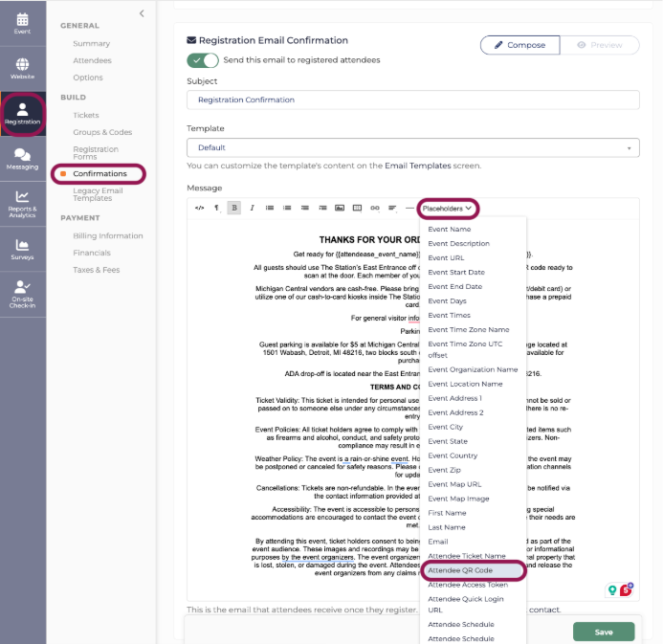Screen dimensions: 663x644
Task: Insert unordered list
Action: point(270,208)
